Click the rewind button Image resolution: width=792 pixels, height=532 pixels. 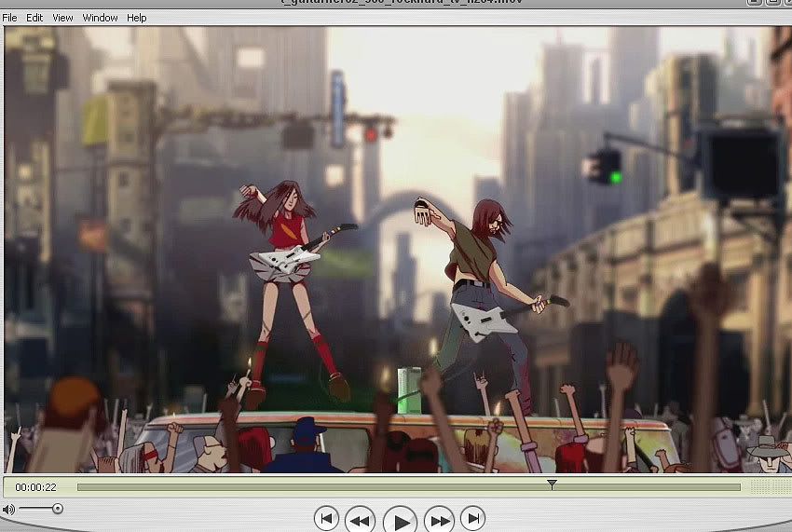360,519
